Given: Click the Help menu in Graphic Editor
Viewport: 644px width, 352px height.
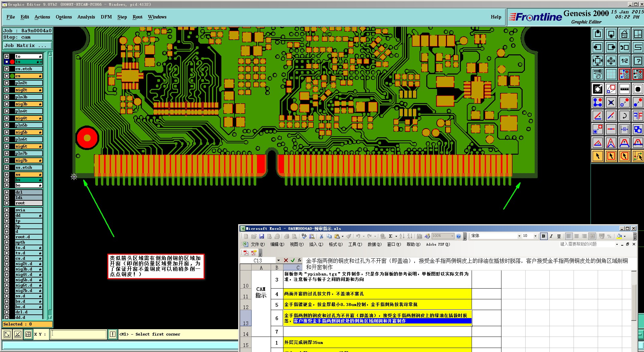Looking at the screenshot, I should (496, 17).
